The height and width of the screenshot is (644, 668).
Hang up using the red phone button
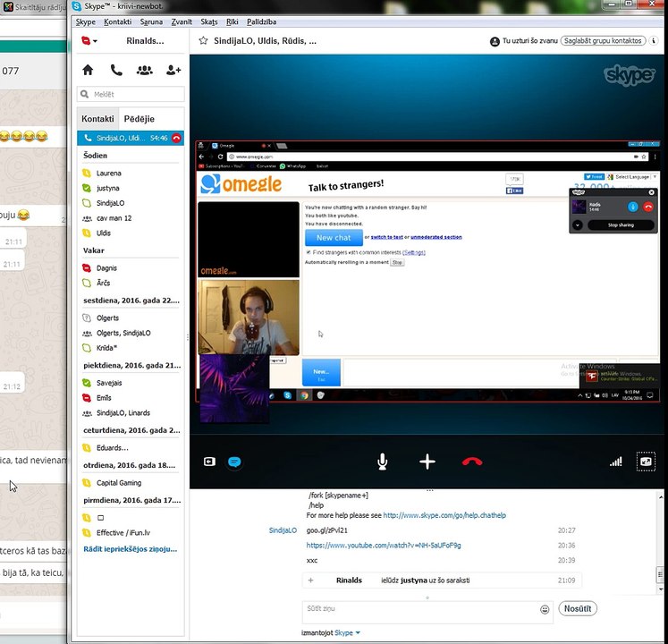click(472, 462)
